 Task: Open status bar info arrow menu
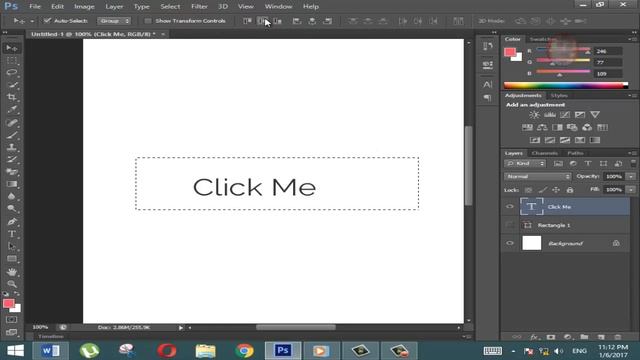181,327
